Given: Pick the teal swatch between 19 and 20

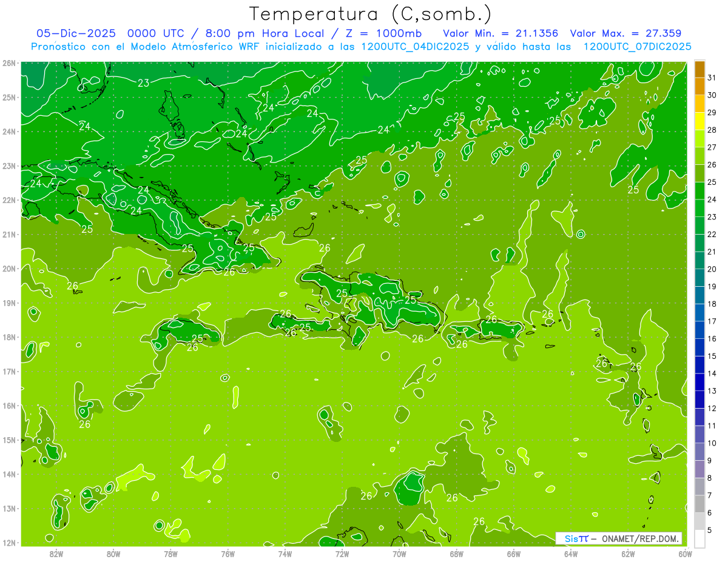Looking at the screenshot, I should pyautogui.click(x=699, y=278).
